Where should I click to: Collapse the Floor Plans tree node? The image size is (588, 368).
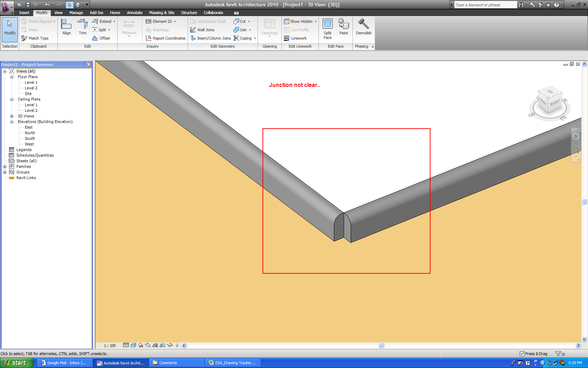pos(12,77)
